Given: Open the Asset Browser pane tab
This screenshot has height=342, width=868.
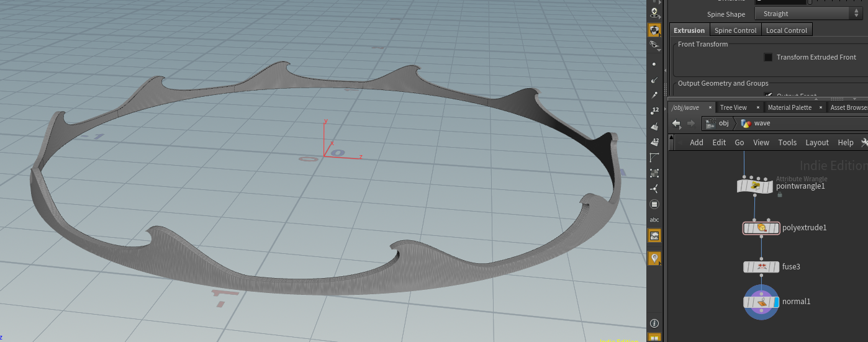Looking at the screenshot, I should (849, 107).
